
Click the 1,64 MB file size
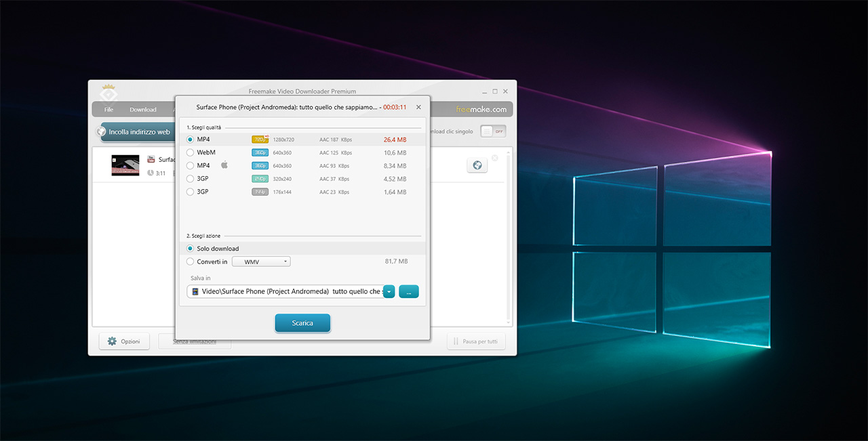click(395, 192)
